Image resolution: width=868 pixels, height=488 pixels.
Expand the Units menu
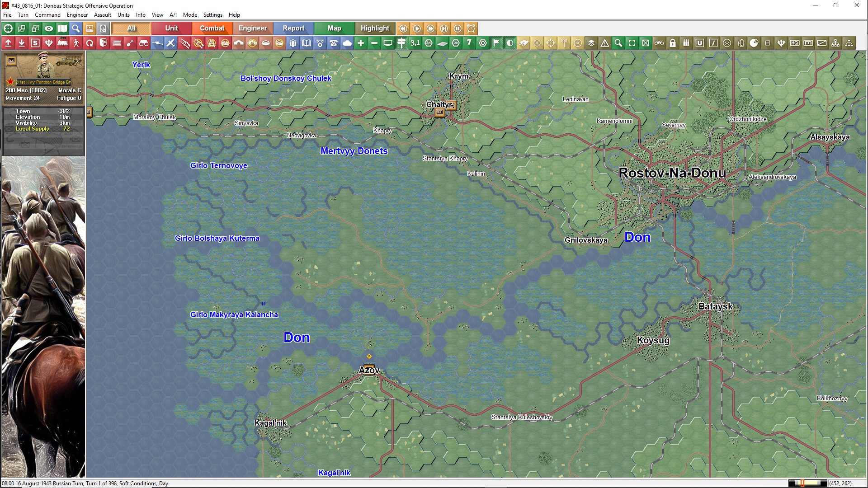pyautogui.click(x=123, y=15)
